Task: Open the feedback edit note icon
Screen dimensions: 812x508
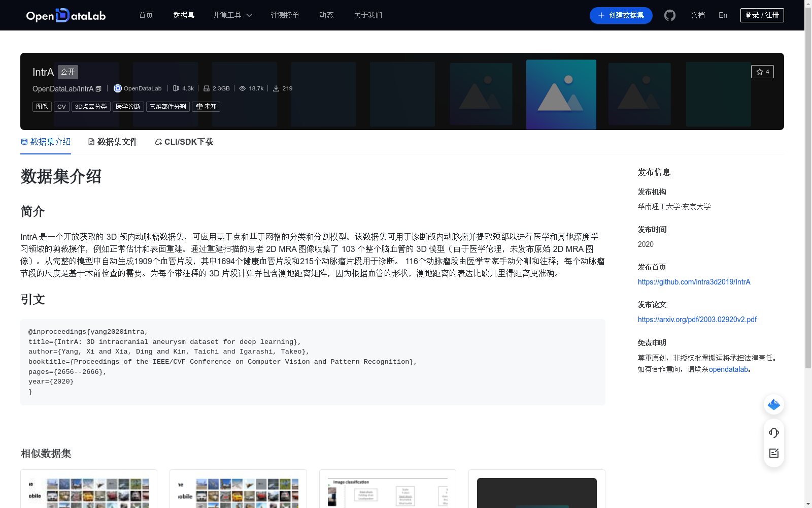Action: [774, 453]
